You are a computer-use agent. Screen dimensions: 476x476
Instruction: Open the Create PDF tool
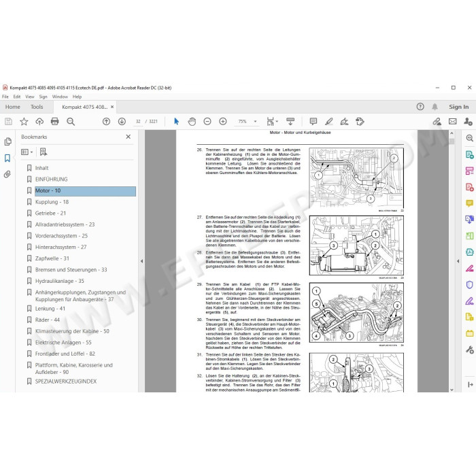pos(470,187)
